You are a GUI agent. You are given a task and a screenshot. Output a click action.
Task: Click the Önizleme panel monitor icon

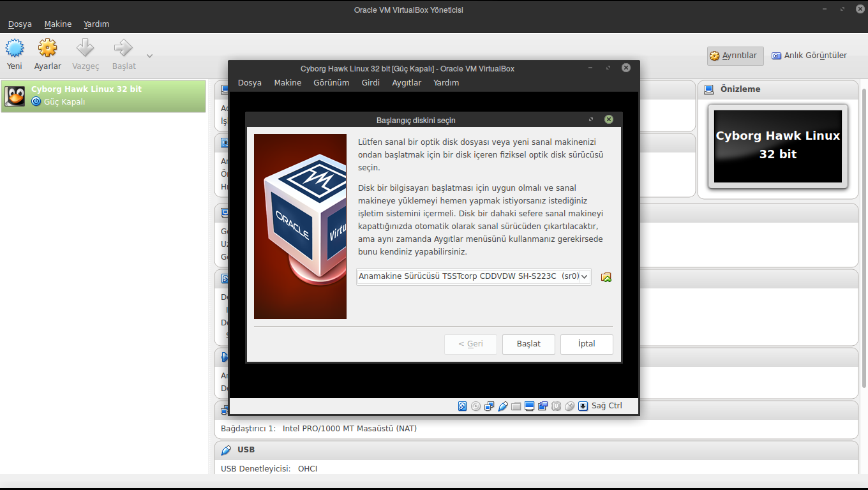[709, 89]
